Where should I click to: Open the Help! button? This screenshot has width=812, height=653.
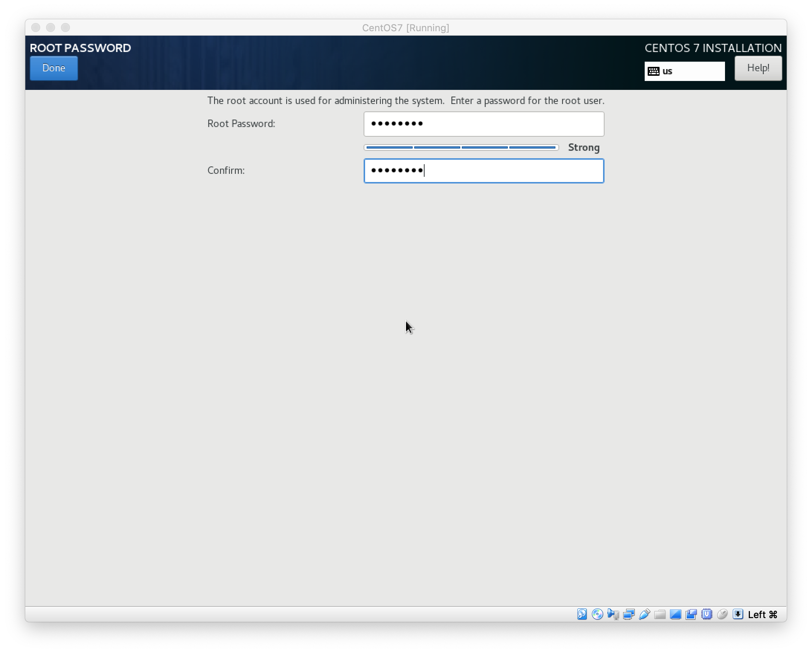click(758, 68)
